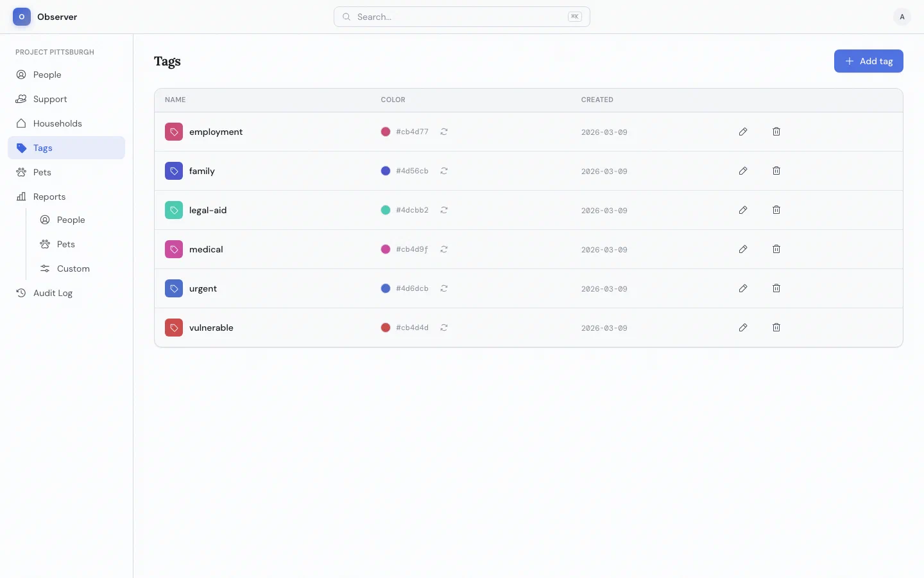The image size is (924, 578).
Task: Select the vulnerable tag name
Action: [x=211, y=328]
